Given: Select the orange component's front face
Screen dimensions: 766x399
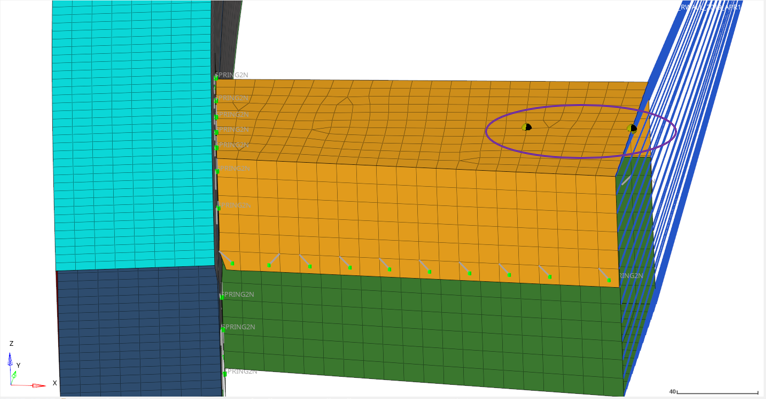Looking at the screenshot, I should [x=415, y=220].
